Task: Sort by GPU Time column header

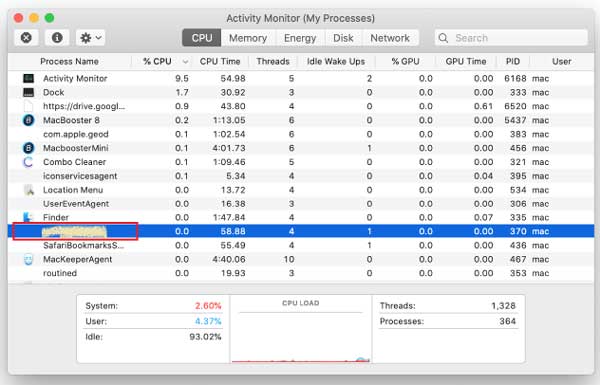Action: (x=466, y=61)
